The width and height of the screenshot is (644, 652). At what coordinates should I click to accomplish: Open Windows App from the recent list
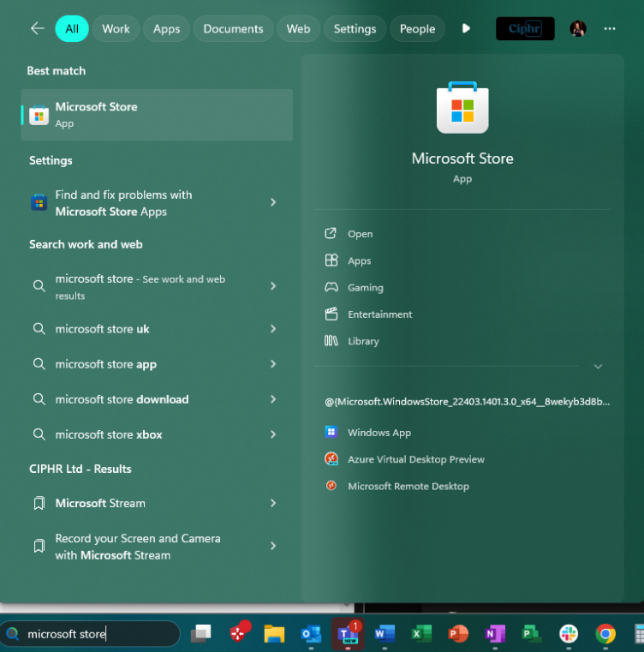(x=379, y=433)
